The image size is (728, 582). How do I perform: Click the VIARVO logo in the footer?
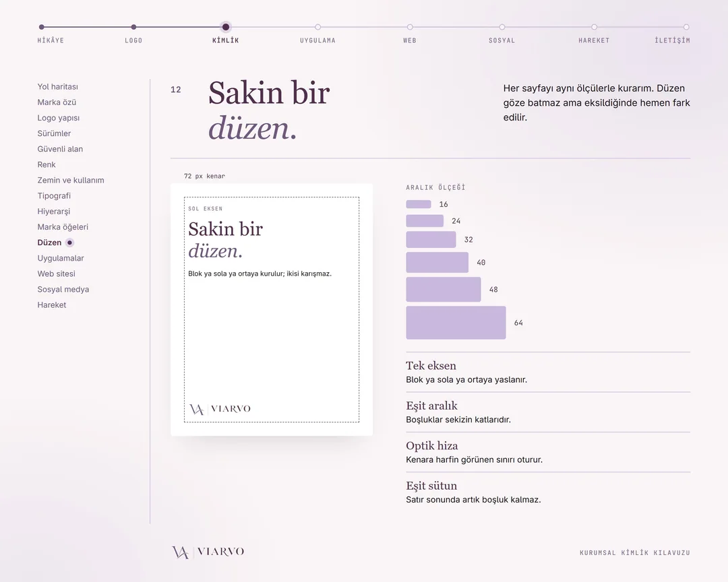click(208, 552)
